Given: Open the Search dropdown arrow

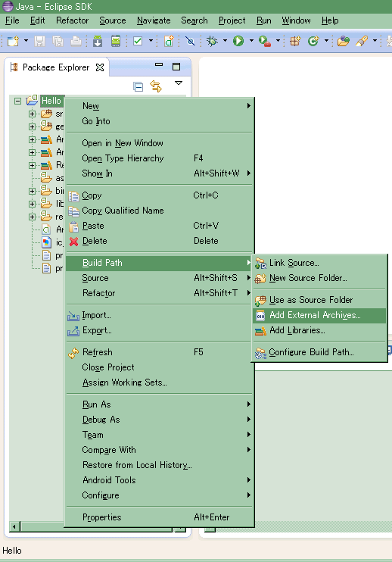Looking at the screenshot, I should tap(375, 41).
